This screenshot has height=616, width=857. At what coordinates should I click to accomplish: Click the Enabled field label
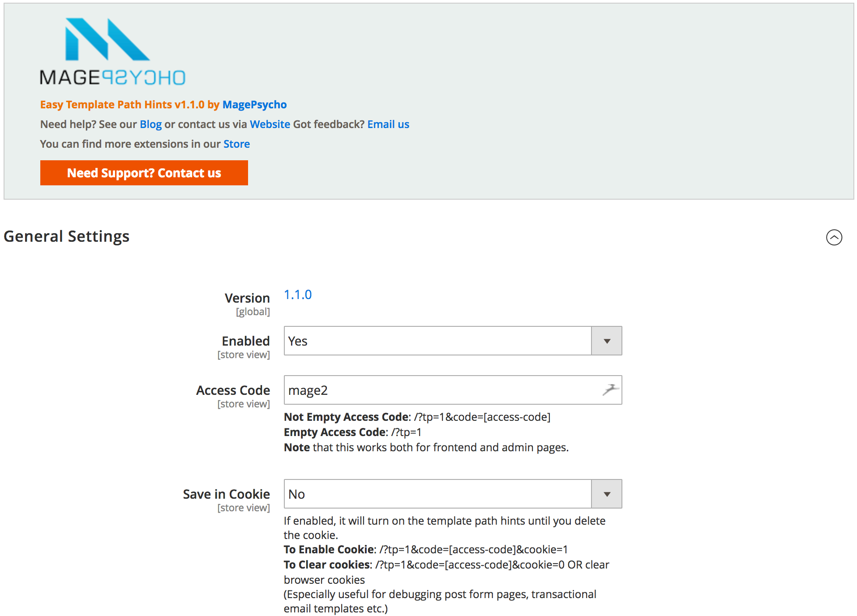coord(246,341)
